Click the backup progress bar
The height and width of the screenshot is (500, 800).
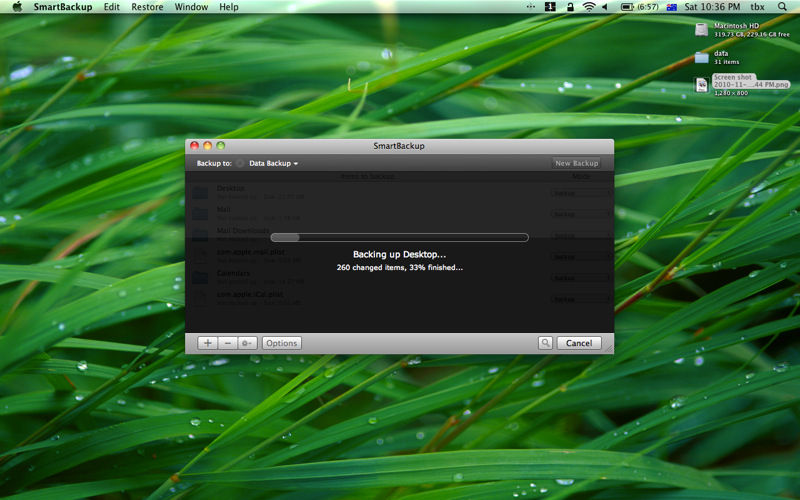pyautogui.click(x=399, y=237)
